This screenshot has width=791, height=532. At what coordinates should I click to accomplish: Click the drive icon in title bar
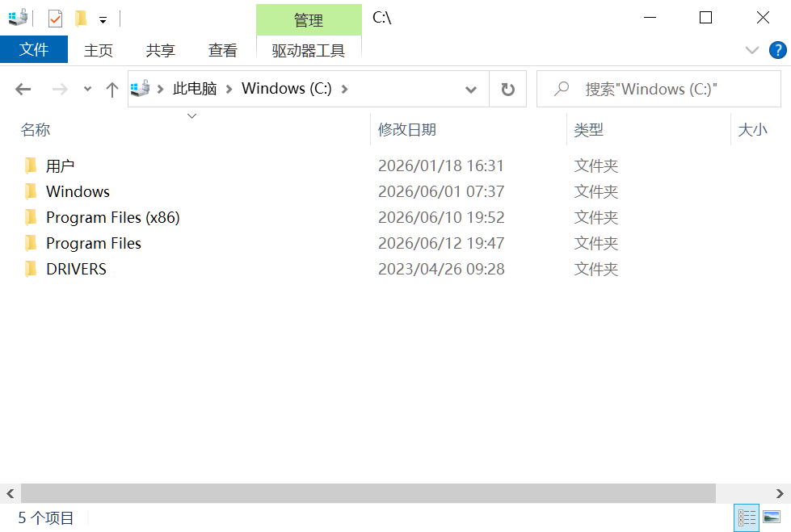(18, 19)
